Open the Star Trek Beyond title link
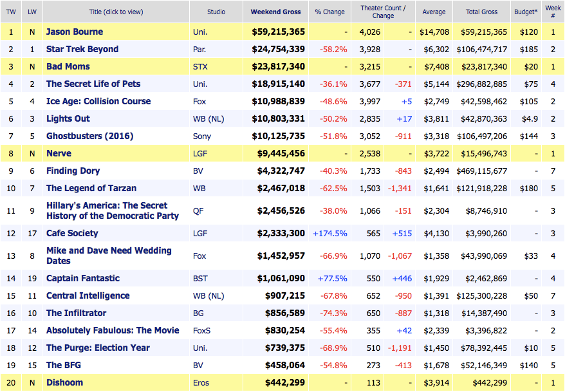The width and height of the screenshot is (565, 392). coord(82,49)
